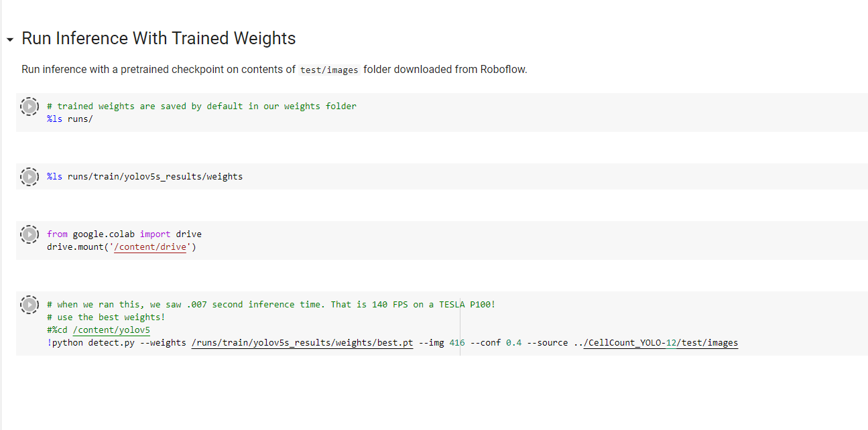This screenshot has width=868, height=430.
Task: Run the '%ls runs/' code cell
Action: [29, 106]
